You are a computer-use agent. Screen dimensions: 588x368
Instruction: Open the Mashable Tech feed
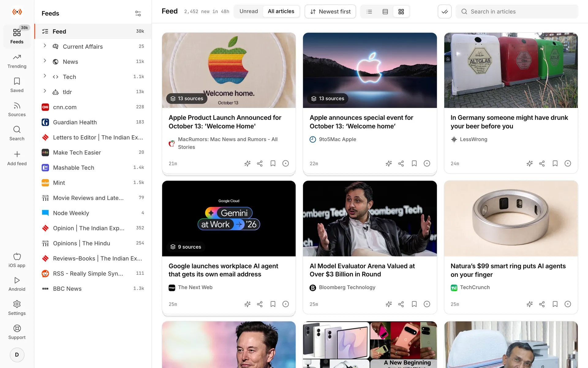93,167
